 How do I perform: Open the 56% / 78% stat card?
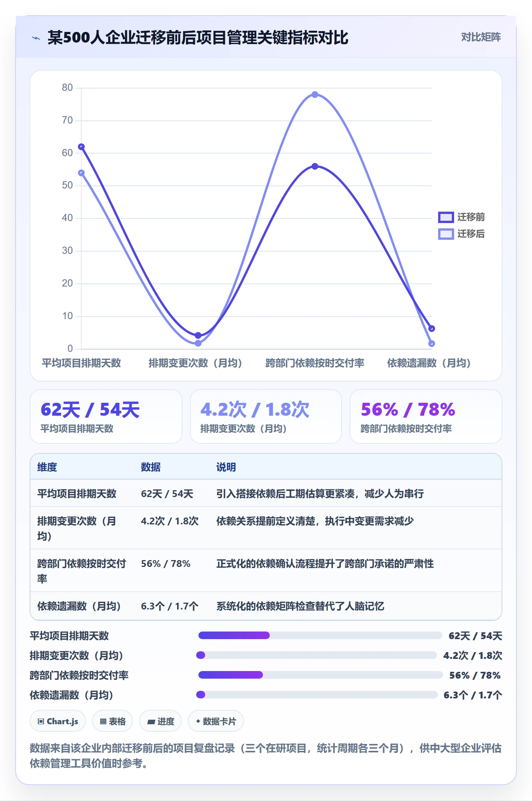426,416
